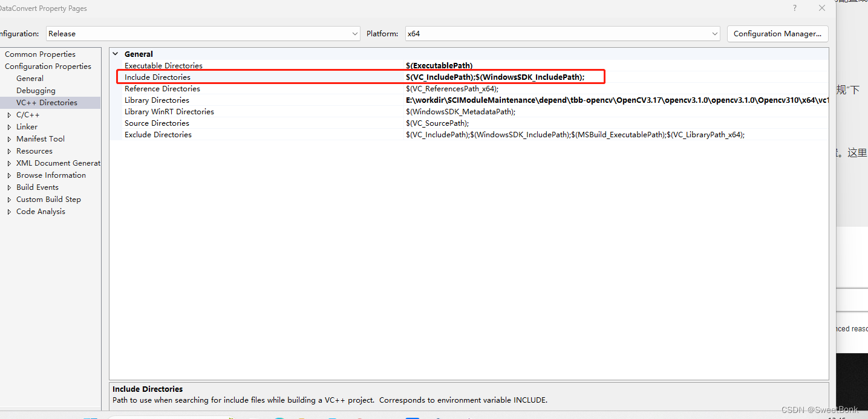Expand the C/C++ tree node
The height and width of the screenshot is (419, 868).
click(9, 114)
